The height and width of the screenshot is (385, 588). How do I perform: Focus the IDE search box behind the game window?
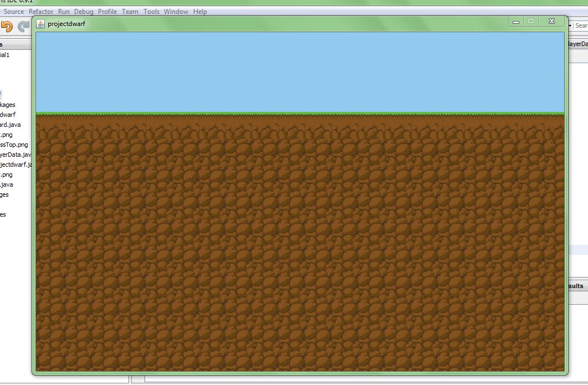click(x=581, y=25)
